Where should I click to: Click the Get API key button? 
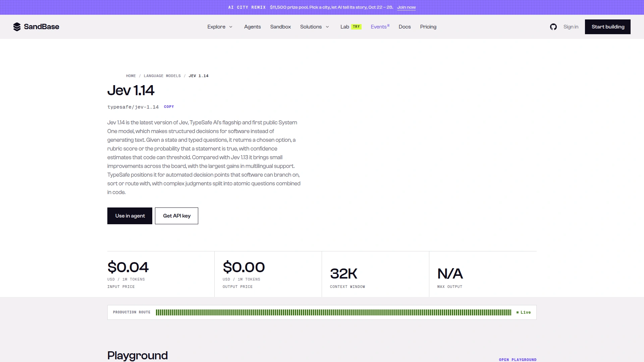[x=176, y=216]
